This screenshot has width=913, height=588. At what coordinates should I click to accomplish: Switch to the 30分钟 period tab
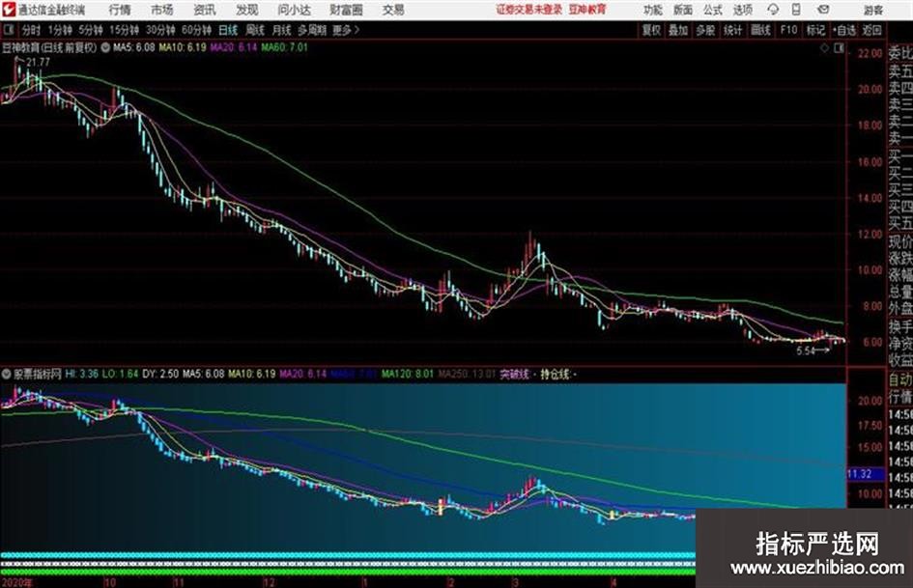(x=160, y=30)
